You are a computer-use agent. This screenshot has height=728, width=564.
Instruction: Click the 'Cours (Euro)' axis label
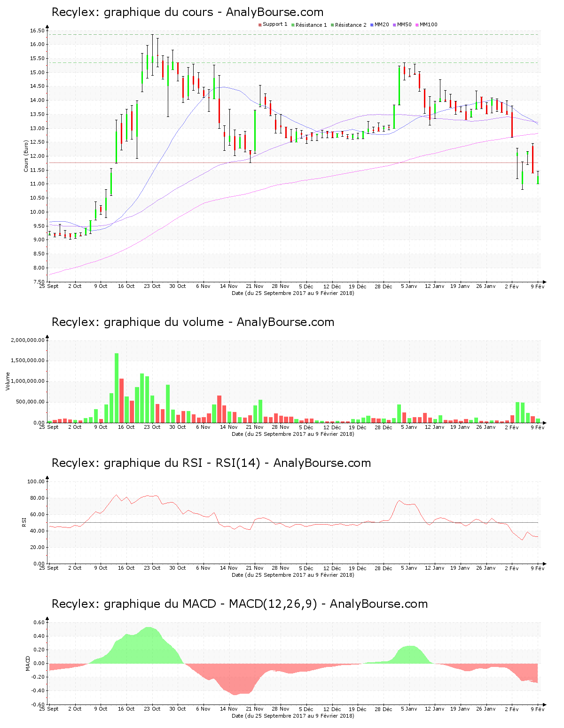[x=26, y=156]
